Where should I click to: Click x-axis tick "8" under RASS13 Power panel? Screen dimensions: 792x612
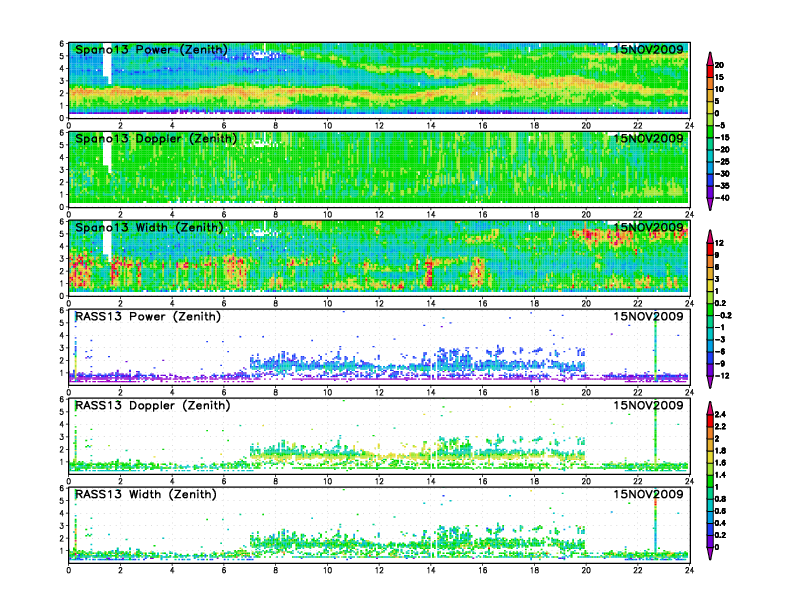point(275,392)
